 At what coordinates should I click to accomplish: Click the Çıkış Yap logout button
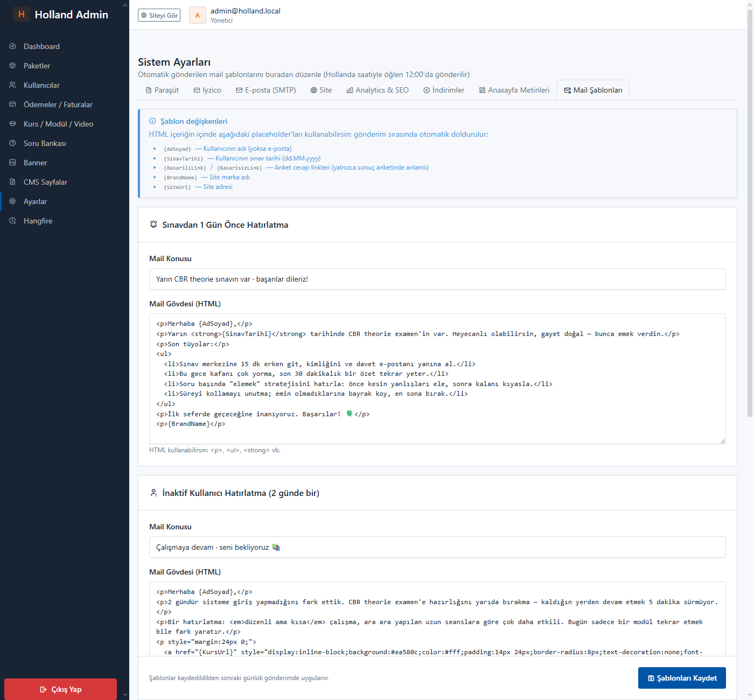pyautogui.click(x=60, y=689)
